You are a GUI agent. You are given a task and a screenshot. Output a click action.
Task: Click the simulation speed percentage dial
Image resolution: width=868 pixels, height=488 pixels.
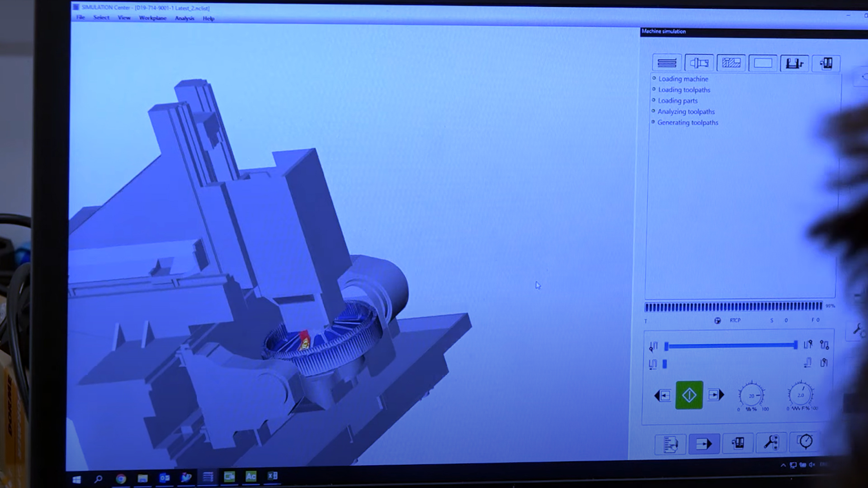751,396
